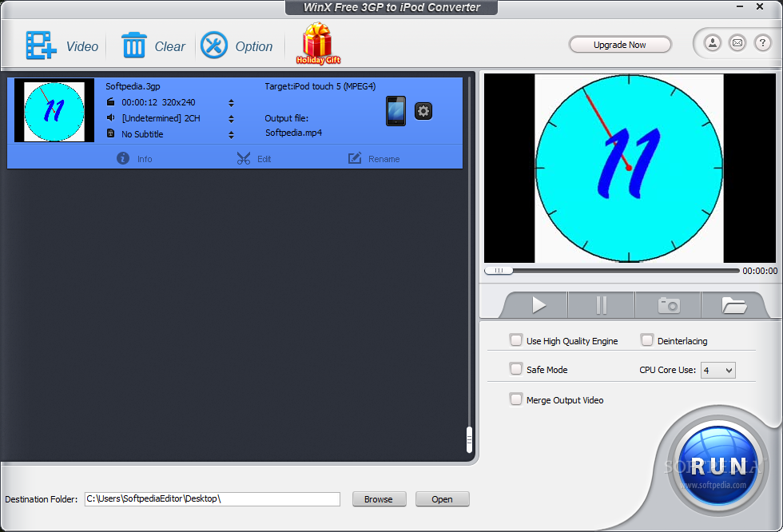The width and height of the screenshot is (783, 532).
Task: Open the CPU Core Use dropdown
Action: (x=718, y=371)
